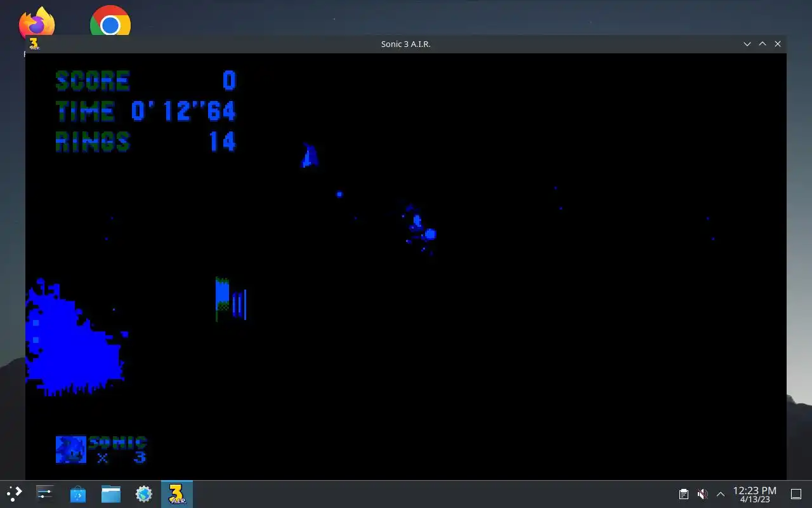Image resolution: width=812 pixels, height=508 pixels.
Task: Open the file manager folder taskbar icon
Action: coord(111,493)
